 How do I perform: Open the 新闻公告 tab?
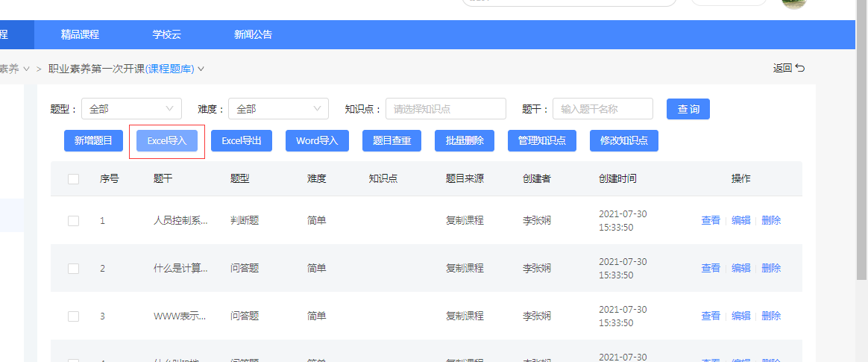click(253, 34)
